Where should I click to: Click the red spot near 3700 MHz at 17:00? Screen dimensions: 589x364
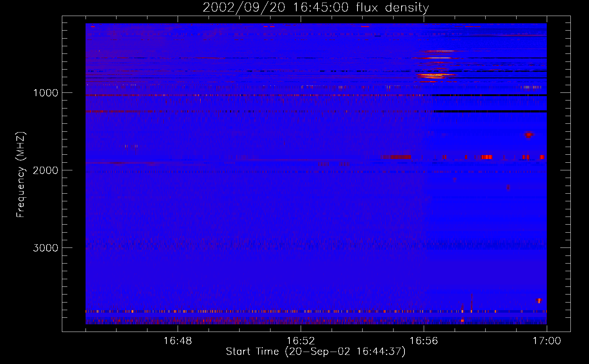click(539, 301)
